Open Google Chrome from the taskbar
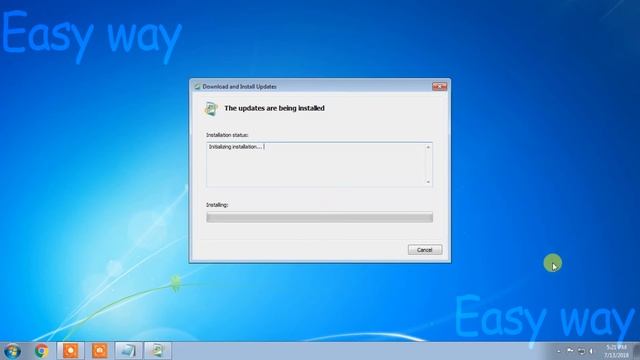640x360 pixels. 41,351
